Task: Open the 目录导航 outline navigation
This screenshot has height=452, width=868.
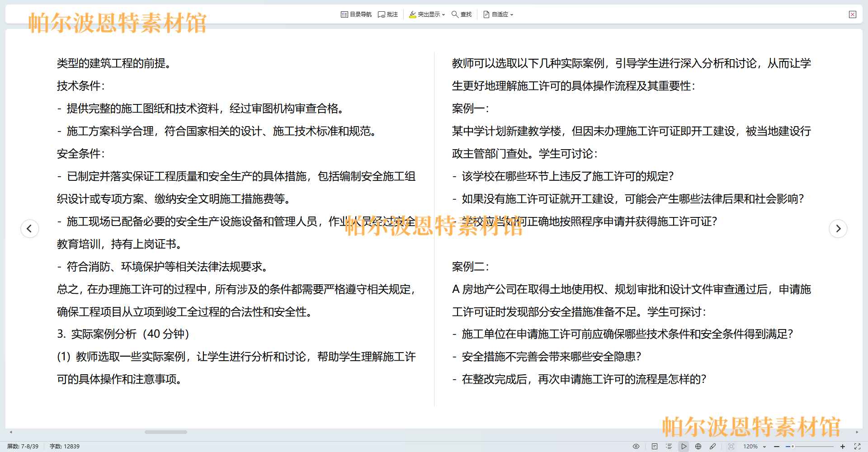Action: click(x=356, y=14)
